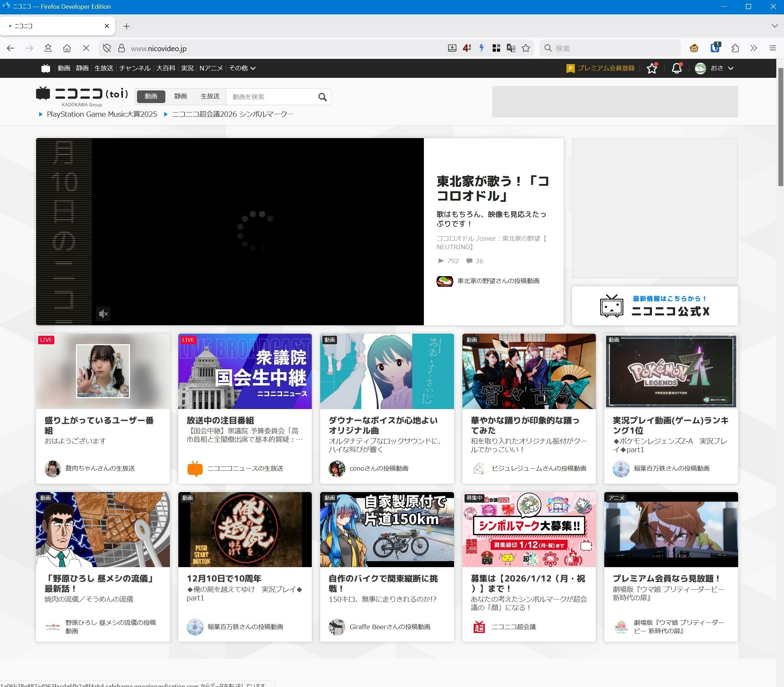Viewport: 784px width, 687px height.
Task: Expand the list all tabs chevron
Action: coord(775,26)
